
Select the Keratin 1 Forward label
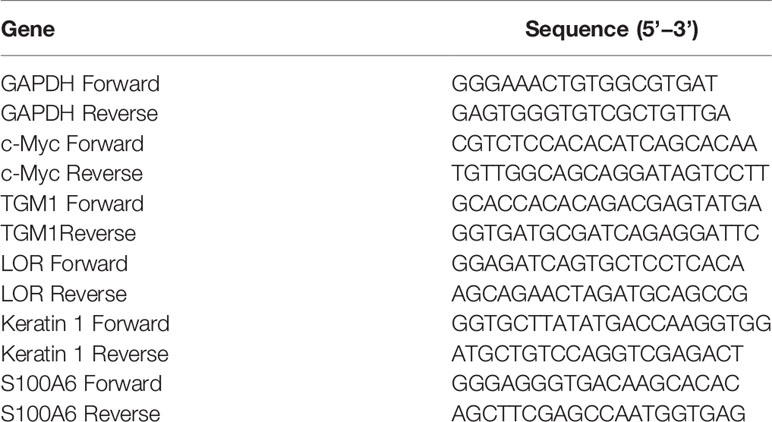(x=85, y=324)
